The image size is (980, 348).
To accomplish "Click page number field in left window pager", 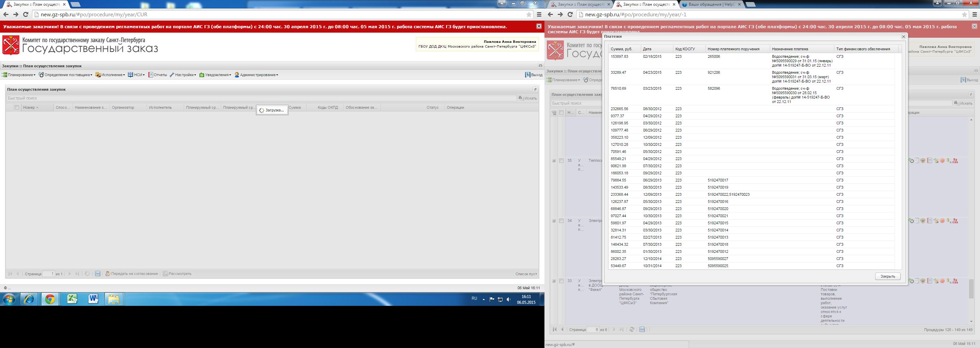I will 49,274.
